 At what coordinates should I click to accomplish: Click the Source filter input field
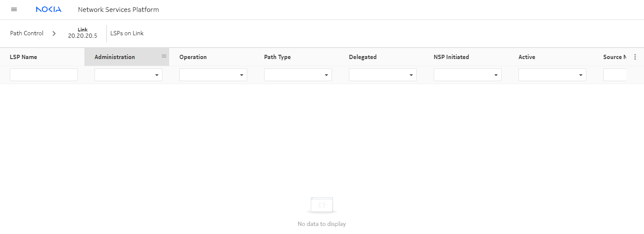click(x=615, y=75)
